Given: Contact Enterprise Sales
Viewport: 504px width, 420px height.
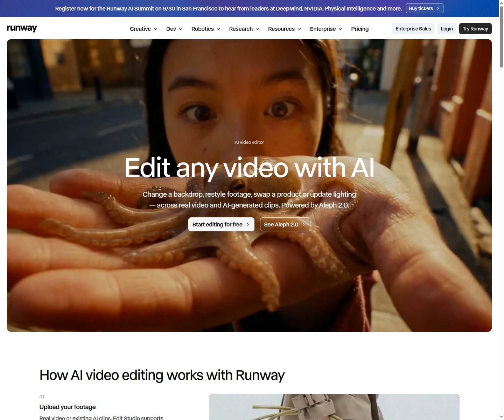Looking at the screenshot, I should [x=413, y=29].
